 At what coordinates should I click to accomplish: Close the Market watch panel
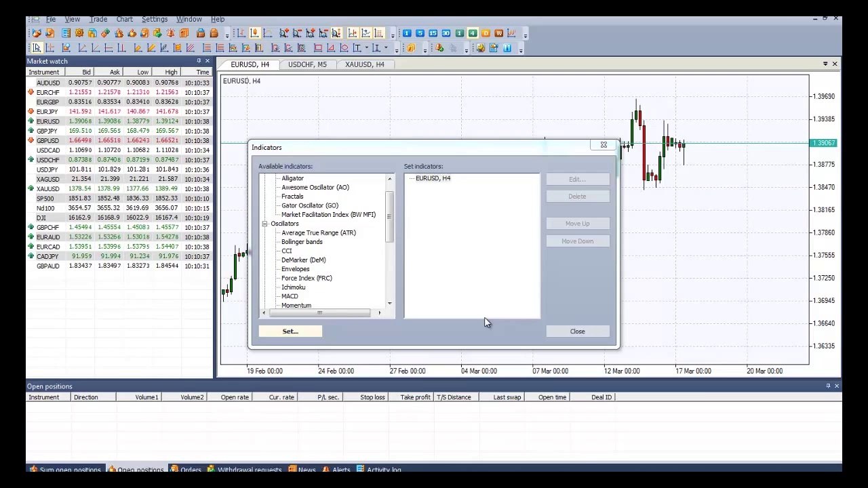[x=208, y=61]
